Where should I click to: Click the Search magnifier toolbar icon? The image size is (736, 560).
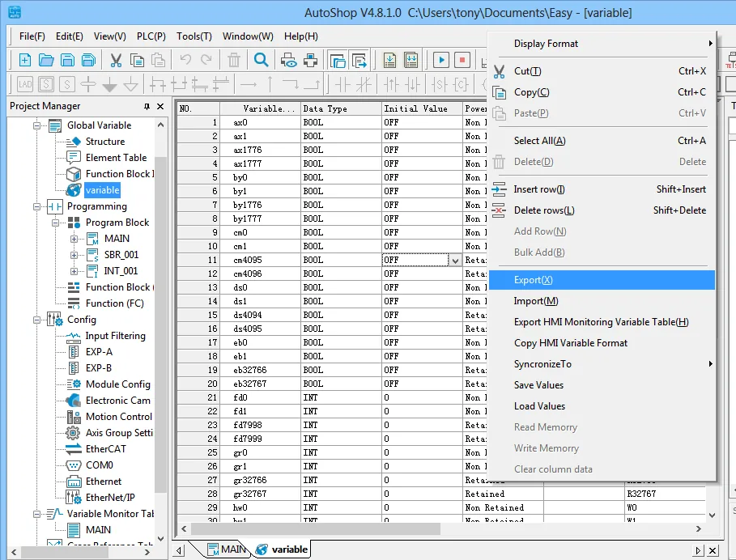(261, 60)
